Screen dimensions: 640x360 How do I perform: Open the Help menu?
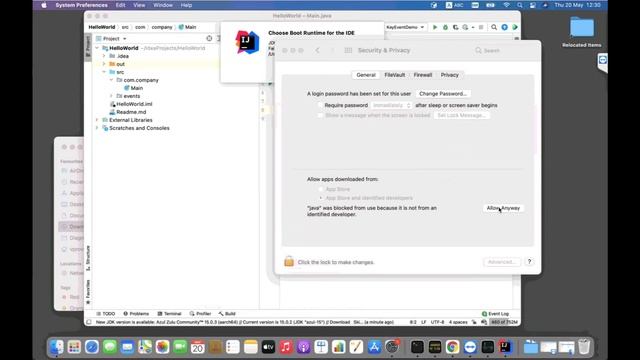click(186, 5)
